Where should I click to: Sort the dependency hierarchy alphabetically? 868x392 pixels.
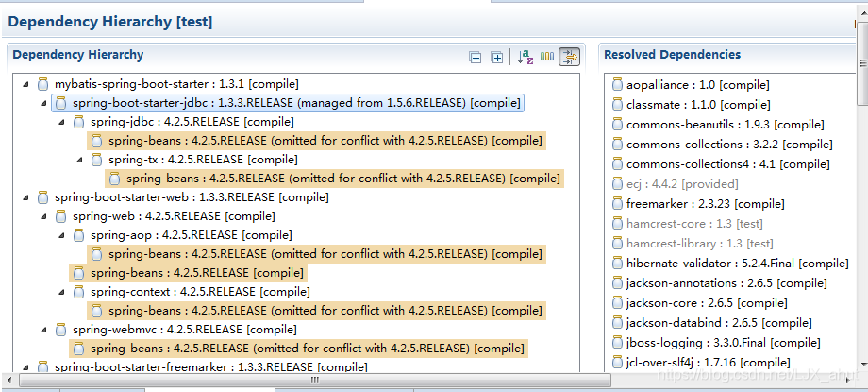click(526, 57)
